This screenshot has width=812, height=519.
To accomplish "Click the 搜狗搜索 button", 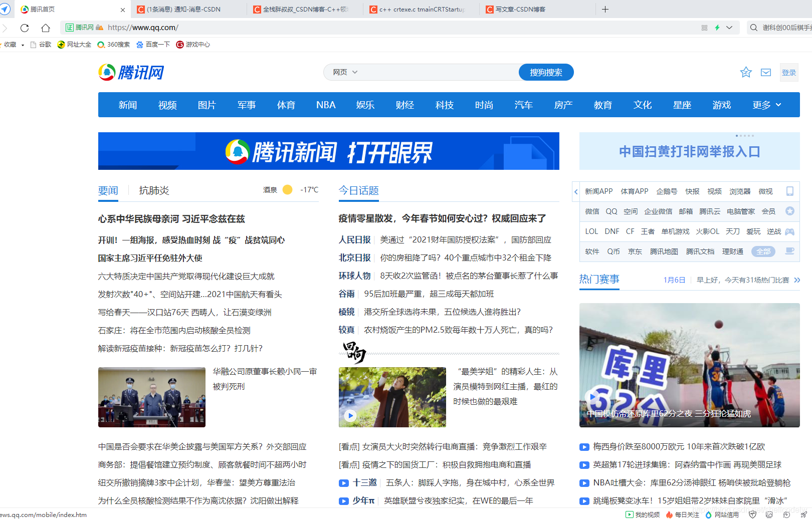I will click(x=546, y=72).
